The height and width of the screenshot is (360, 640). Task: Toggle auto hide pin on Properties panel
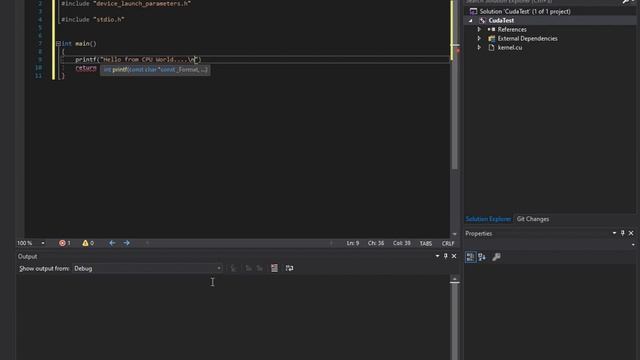622,233
